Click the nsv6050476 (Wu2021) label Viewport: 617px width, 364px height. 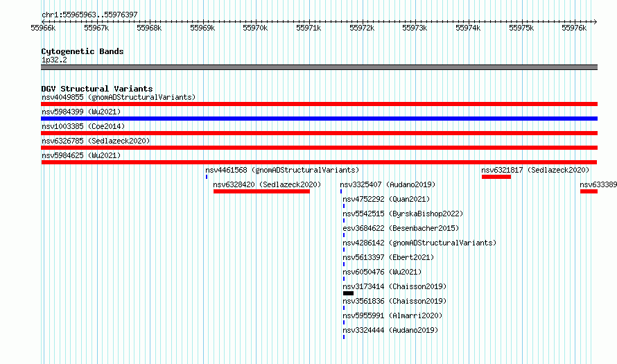(x=382, y=272)
